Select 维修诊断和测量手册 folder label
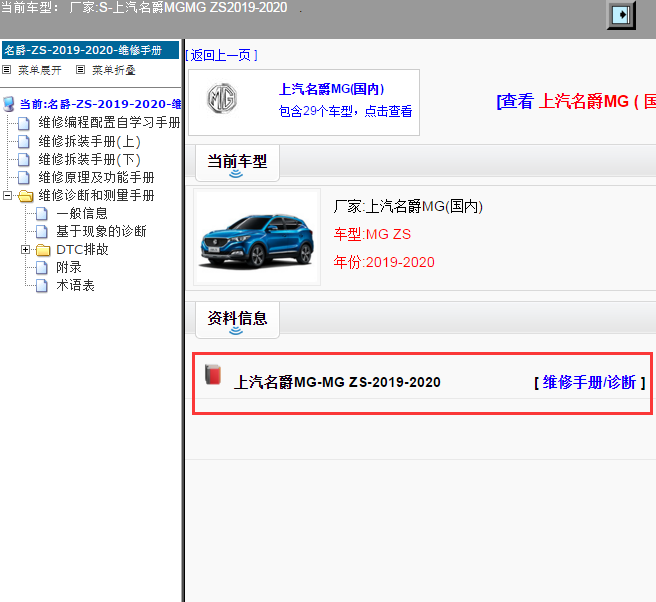This screenshot has height=602, width=656. [96, 195]
